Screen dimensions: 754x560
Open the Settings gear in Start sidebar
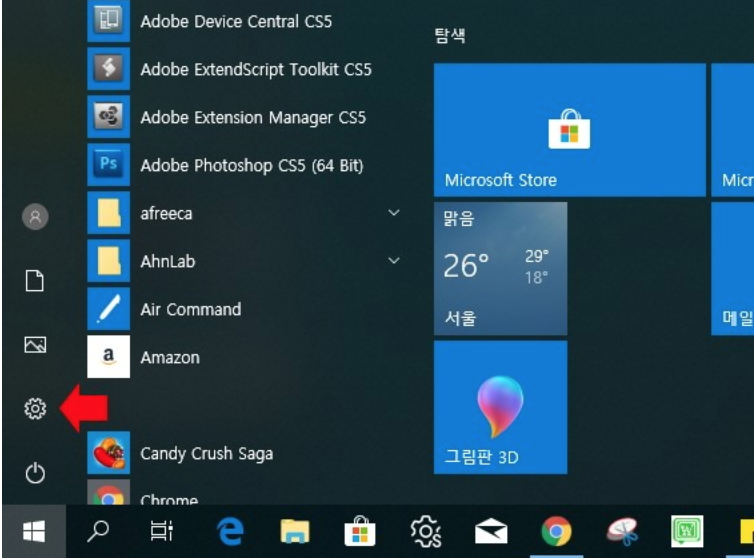pyautogui.click(x=35, y=409)
